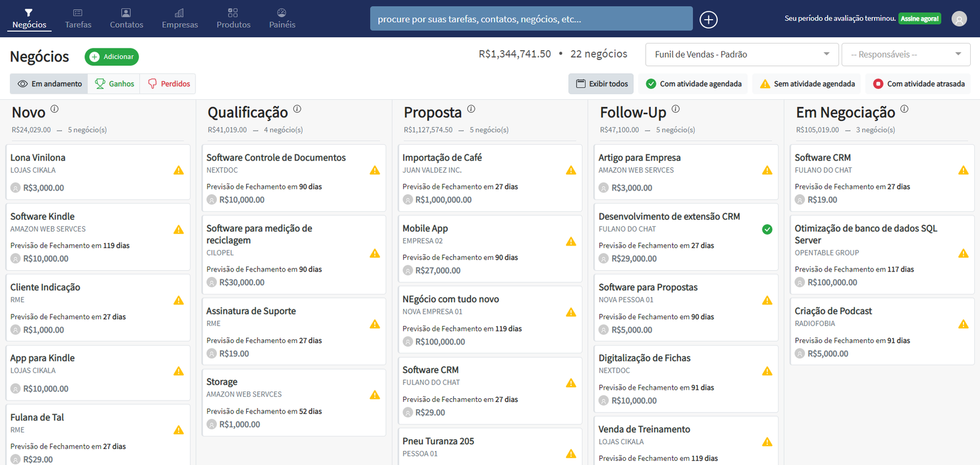Click green check icon on Desenvolvimento de extensão CRM
This screenshot has height=465, width=980.
767,230
